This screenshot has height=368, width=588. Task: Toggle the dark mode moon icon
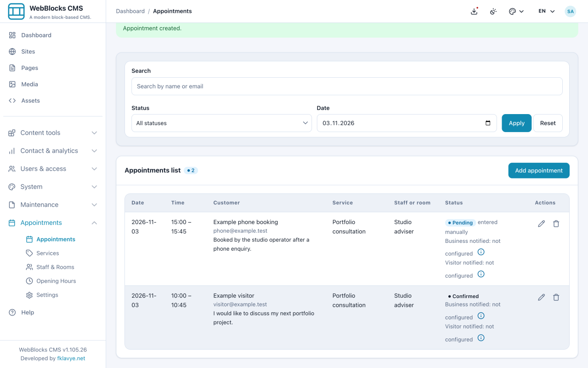coord(493,11)
